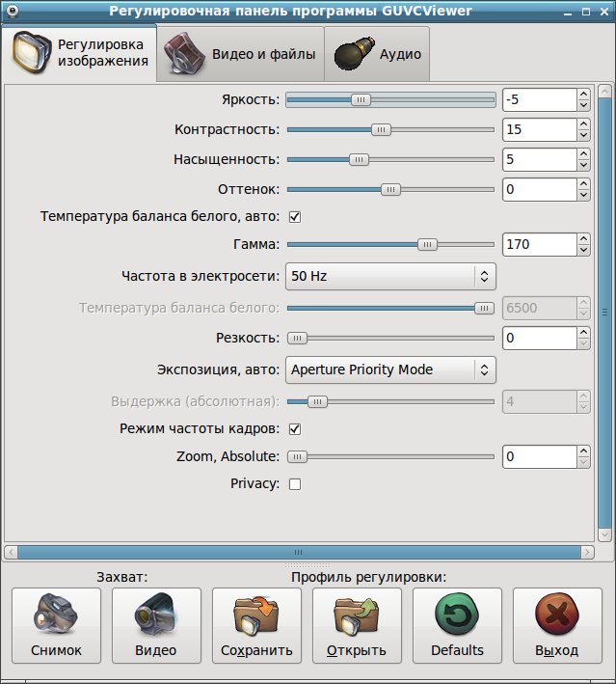This screenshot has height=684, width=616.
Task: Enable the Privacy checkbox
Action: 295,484
